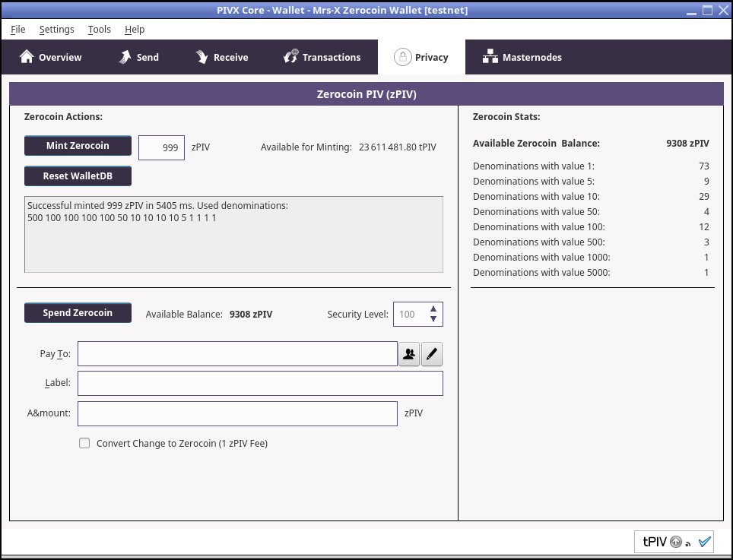
Task: Enable Convert Change to Zerocoin checkbox
Action: tap(84, 443)
